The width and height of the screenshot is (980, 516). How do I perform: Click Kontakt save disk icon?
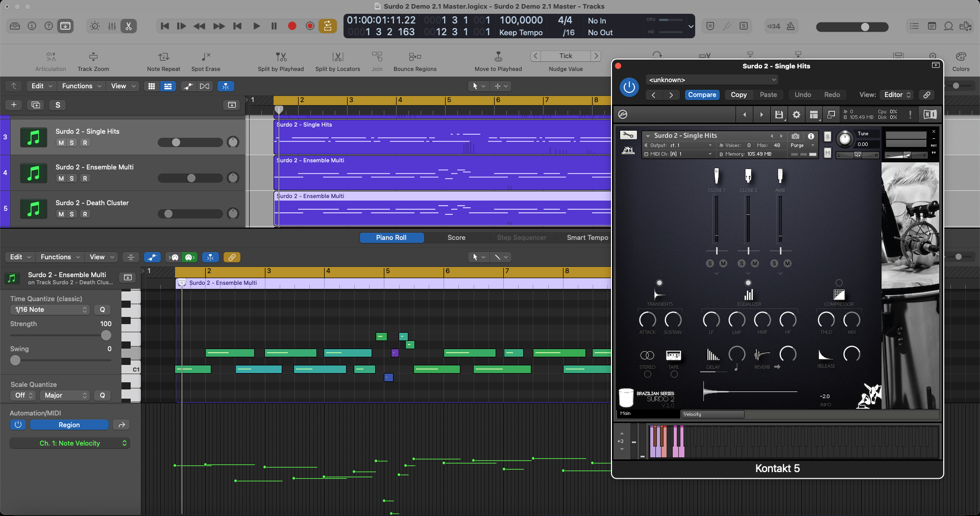(779, 115)
